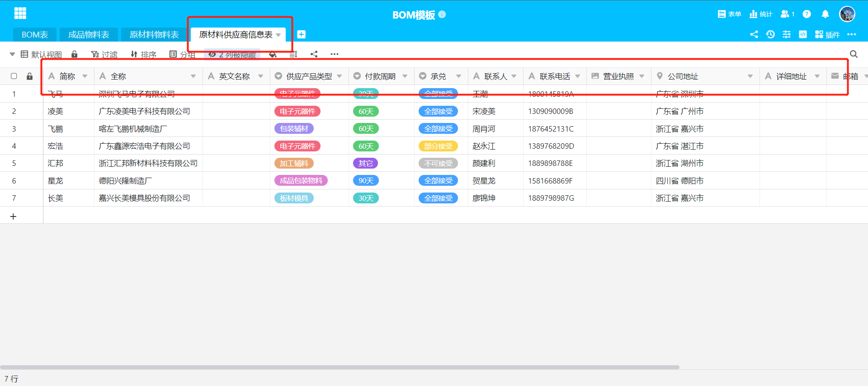Screen dimensions: 868x386
Task: Click the lock icon next to 默认视图
Action: click(x=75, y=54)
